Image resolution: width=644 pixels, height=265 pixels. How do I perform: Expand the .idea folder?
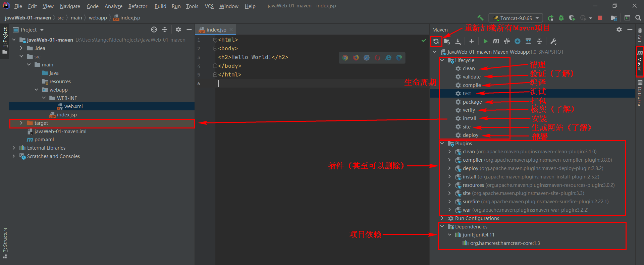(x=21, y=48)
